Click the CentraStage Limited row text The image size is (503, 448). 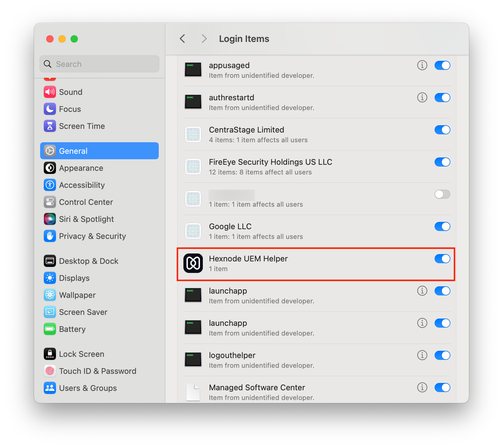(x=247, y=130)
